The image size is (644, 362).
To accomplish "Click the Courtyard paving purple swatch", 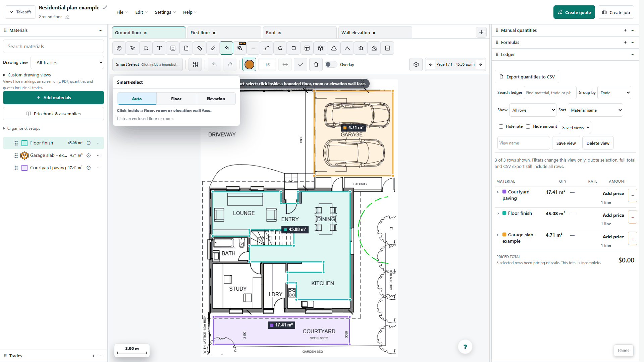I will pyautogui.click(x=24, y=168).
